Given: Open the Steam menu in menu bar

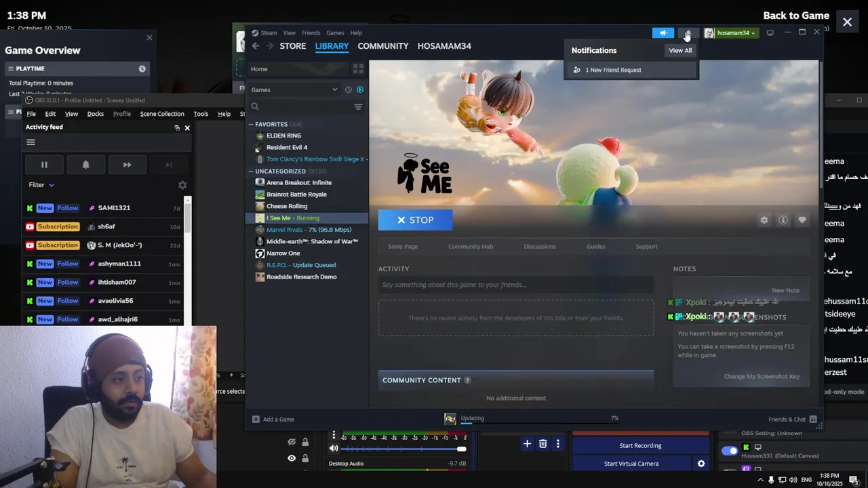Looking at the screenshot, I should click(x=269, y=33).
